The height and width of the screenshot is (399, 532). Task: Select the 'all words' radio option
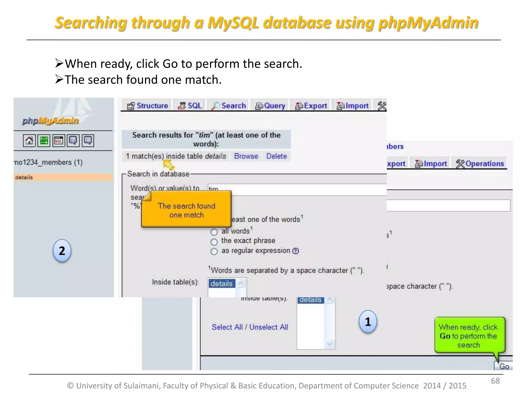coord(214,232)
